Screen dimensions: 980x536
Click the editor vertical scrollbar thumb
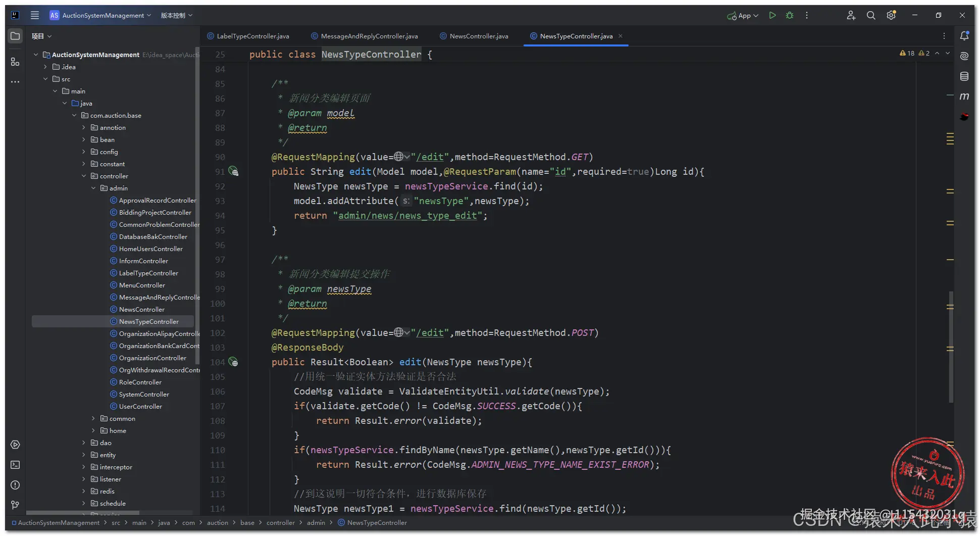pos(951,347)
